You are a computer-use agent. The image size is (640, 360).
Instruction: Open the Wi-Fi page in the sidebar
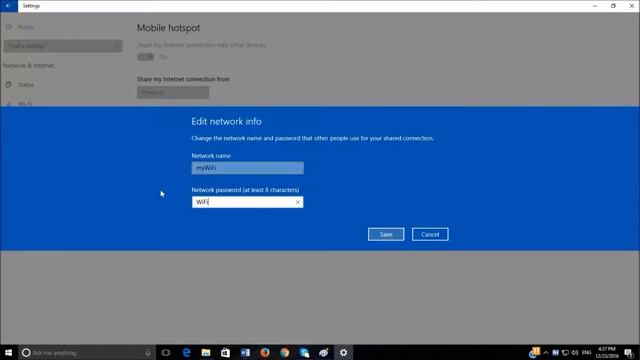24,103
